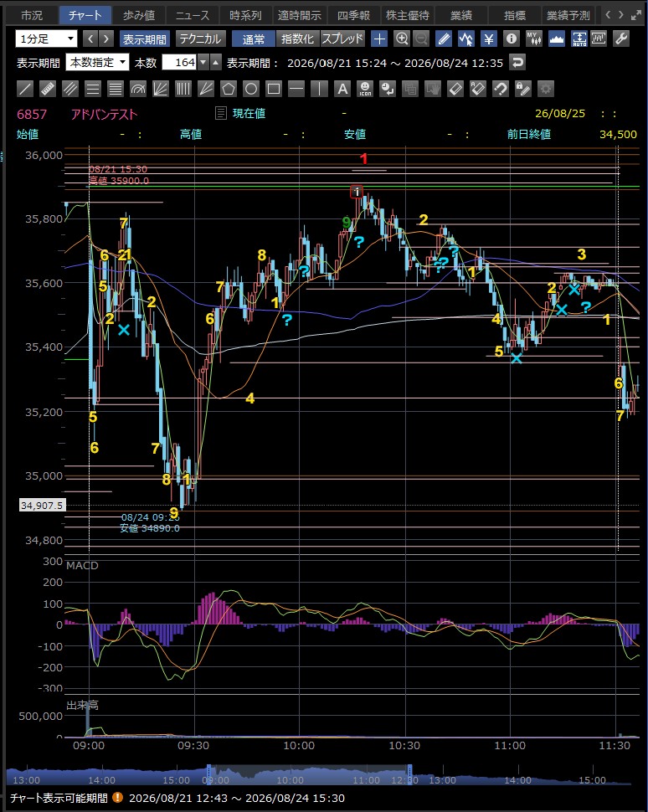
Task: Select the スプレッド chart mode
Action: [x=342, y=39]
